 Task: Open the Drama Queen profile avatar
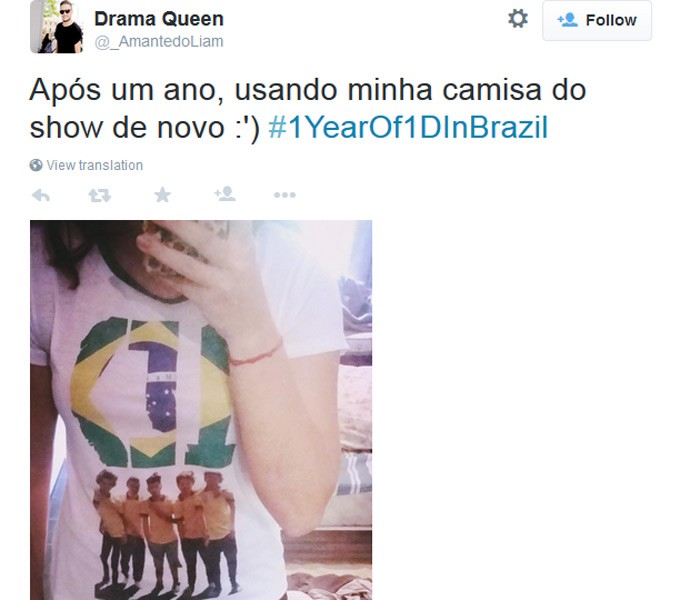coord(56,26)
